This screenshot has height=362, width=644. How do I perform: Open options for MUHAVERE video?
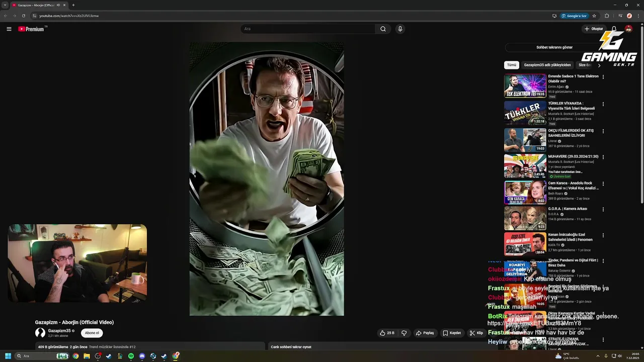pyautogui.click(x=603, y=157)
